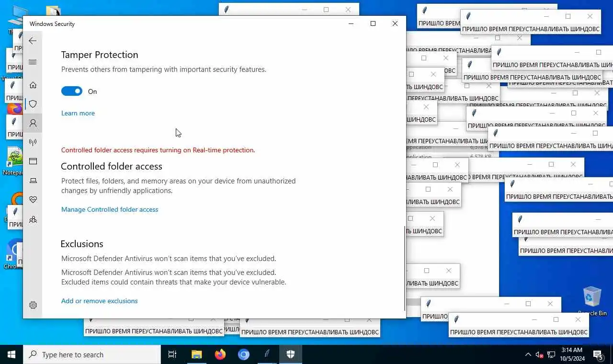Open the Windows Start menu
613x364 pixels.
tap(11, 354)
